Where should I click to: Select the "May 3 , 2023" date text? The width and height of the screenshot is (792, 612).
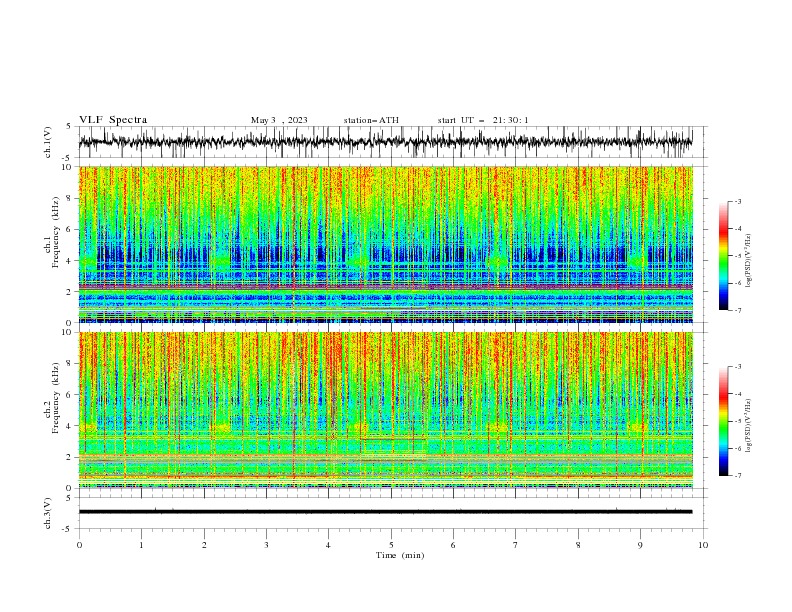point(279,120)
